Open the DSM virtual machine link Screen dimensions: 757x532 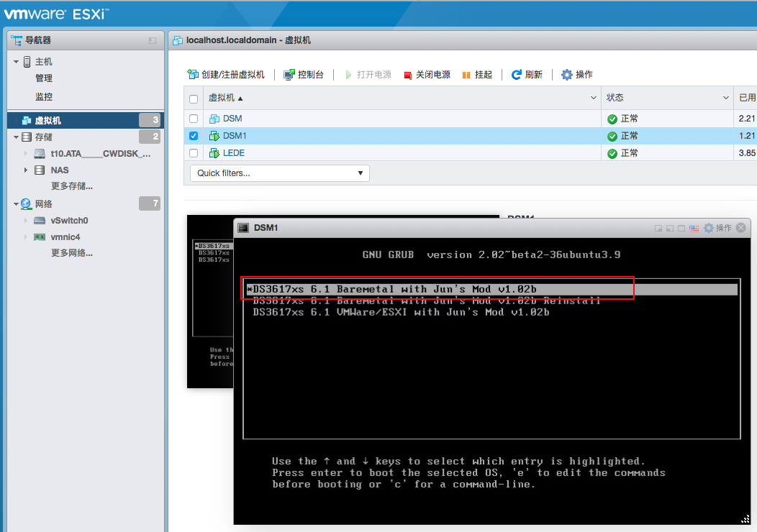(x=232, y=119)
